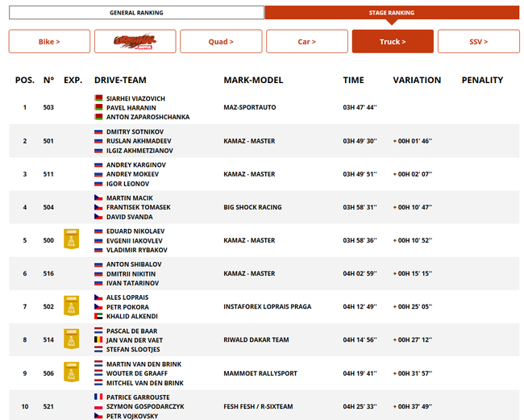This screenshot has width=524, height=420.
Task: Click the VARIATION column header
Action: click(x=417, y=80)
